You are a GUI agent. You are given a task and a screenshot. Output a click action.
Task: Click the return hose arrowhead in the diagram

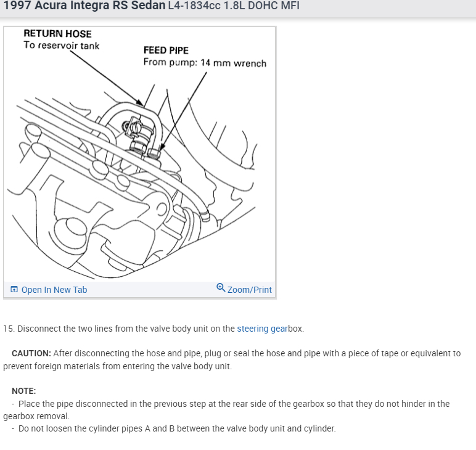139,102
